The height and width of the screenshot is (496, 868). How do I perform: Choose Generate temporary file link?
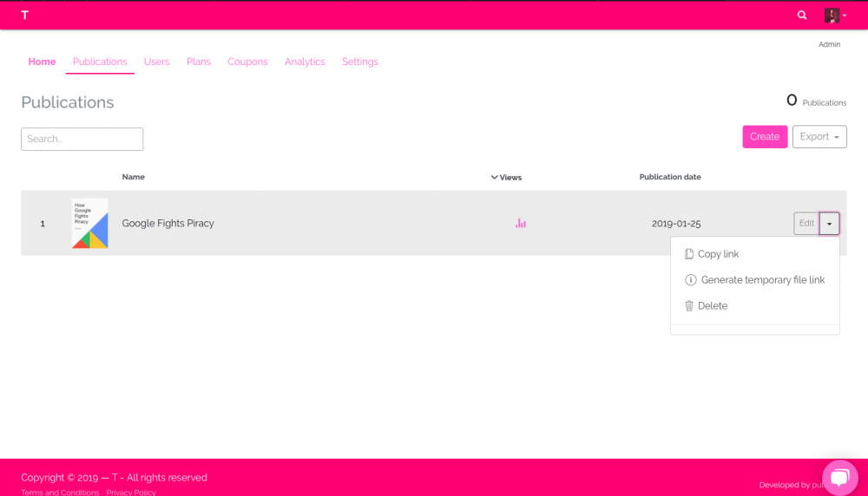[x=762, y=280]
